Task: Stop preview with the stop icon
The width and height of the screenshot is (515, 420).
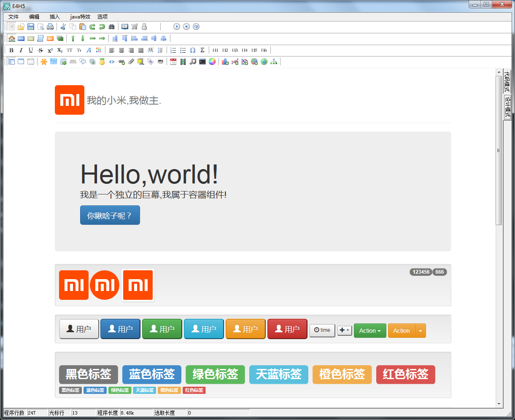Action: point(186,27)
